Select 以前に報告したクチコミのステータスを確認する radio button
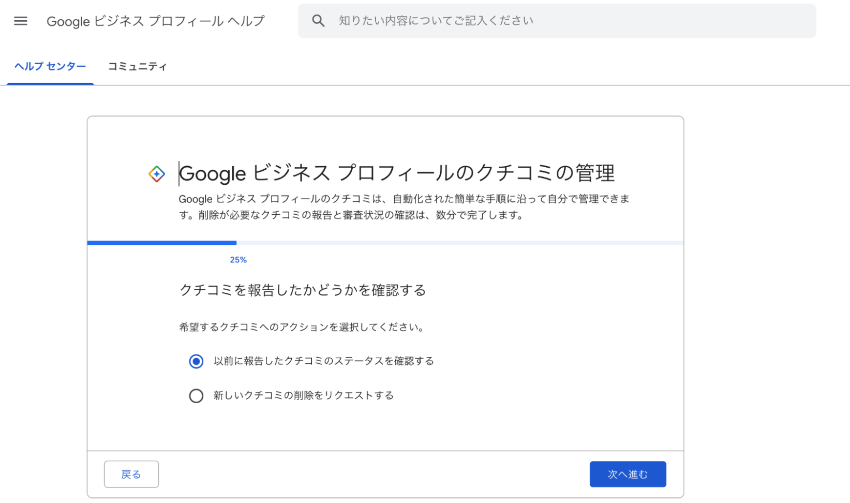 pos(196,361)
